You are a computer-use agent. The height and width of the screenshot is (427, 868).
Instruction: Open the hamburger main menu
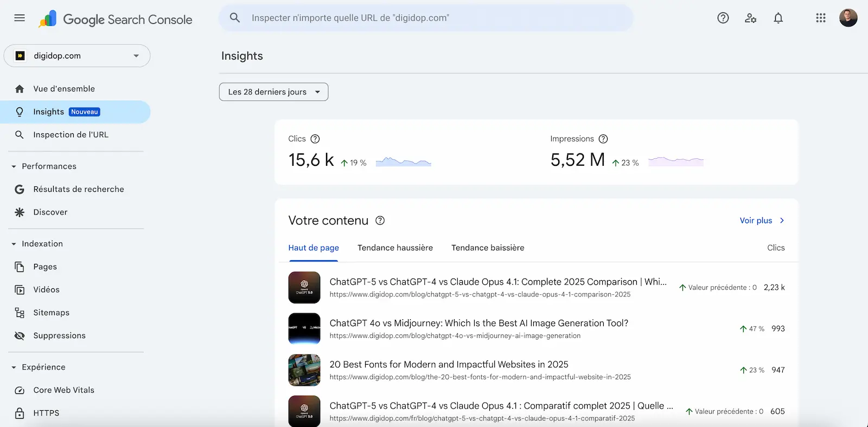[x=20, y=18]
